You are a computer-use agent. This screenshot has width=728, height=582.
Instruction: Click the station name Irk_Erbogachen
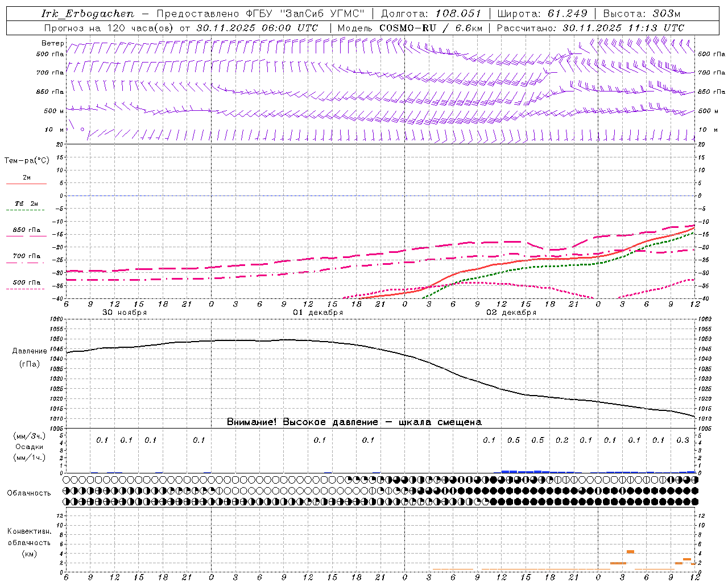pos(88,14)
